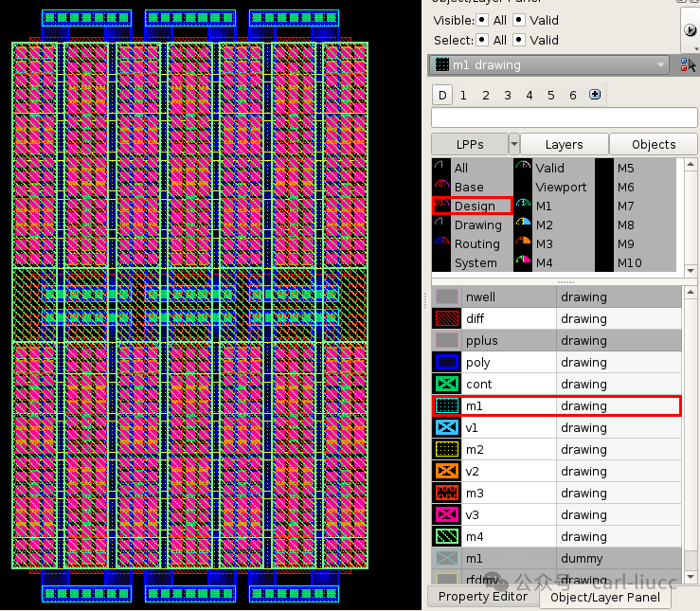
Task: Expand the LPPs dropdown arrow
Action: pyautogui.click(x=514, y=144)
